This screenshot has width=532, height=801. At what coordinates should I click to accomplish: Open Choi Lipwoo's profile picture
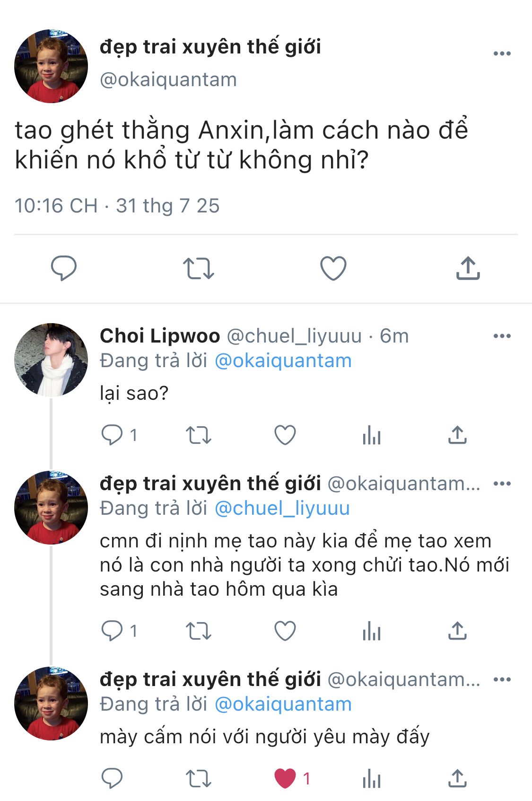pos(51,360)
